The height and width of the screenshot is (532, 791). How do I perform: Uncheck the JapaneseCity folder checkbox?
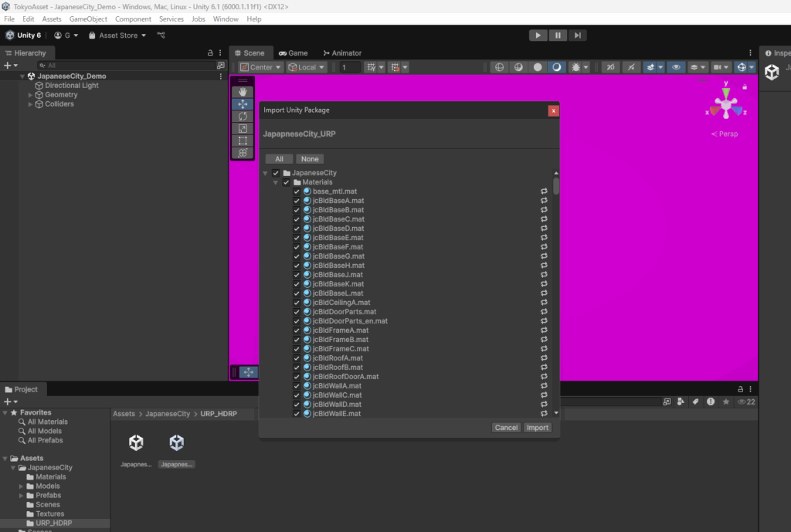[x=276, y=173]
